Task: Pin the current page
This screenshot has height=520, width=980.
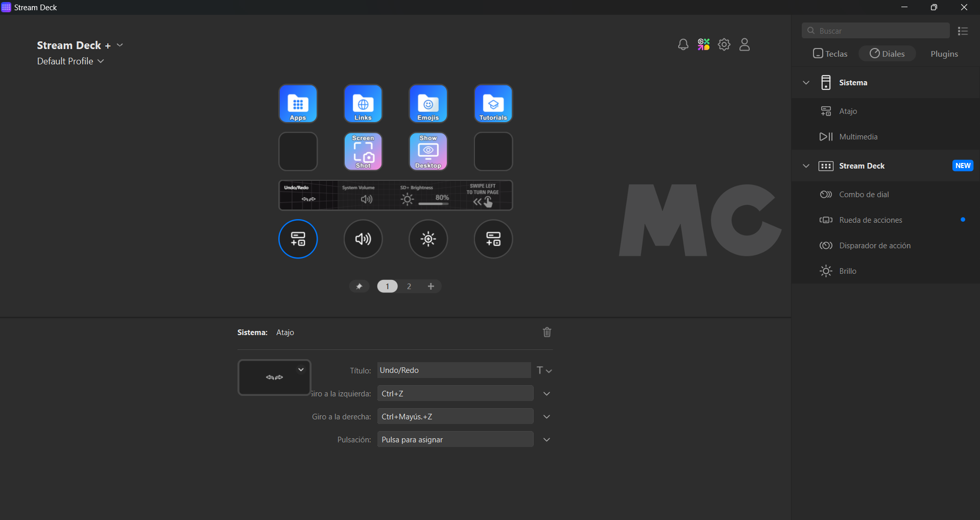Action: [x=359, y=287]
